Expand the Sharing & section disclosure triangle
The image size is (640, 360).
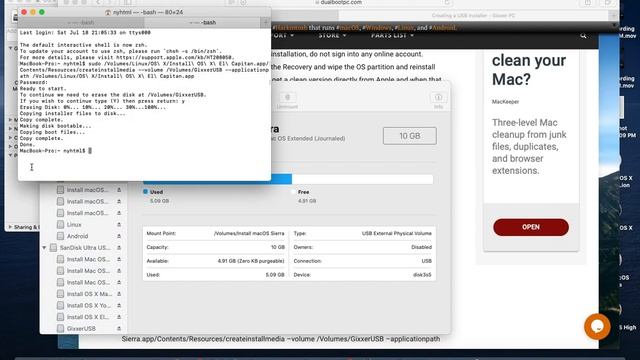[x=10, y=227]
